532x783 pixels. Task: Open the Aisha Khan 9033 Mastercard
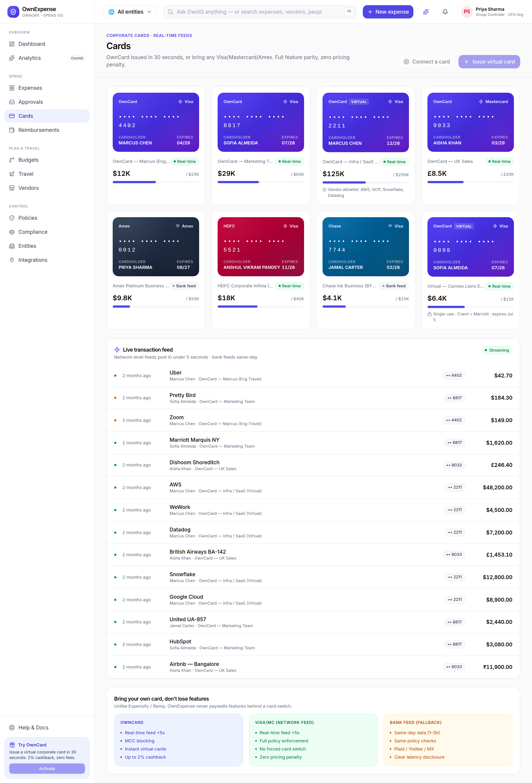coord(470,122)
